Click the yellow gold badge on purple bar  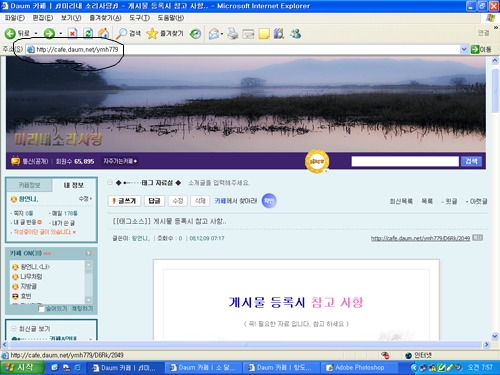317,161
